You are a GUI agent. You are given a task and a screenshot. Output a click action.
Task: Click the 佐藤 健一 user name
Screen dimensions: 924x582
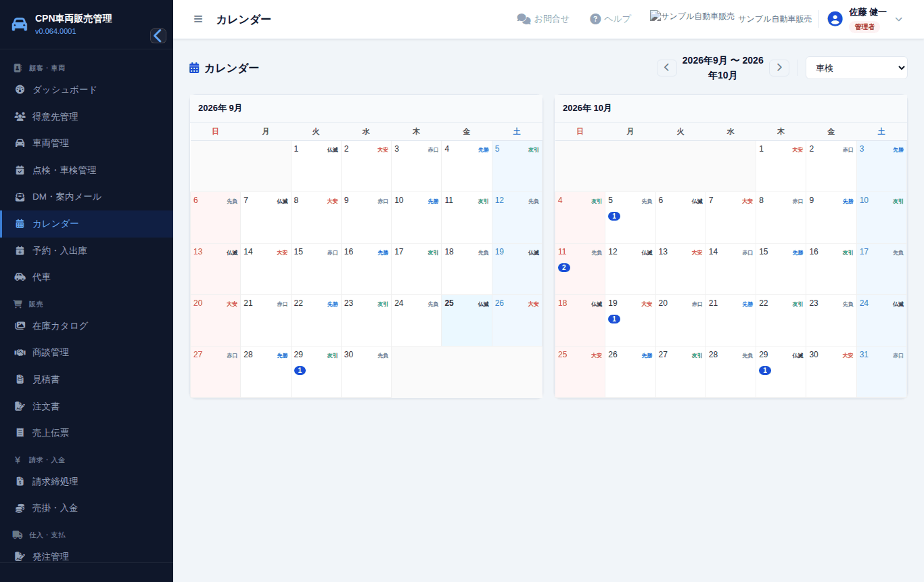(x=868, y=12)
